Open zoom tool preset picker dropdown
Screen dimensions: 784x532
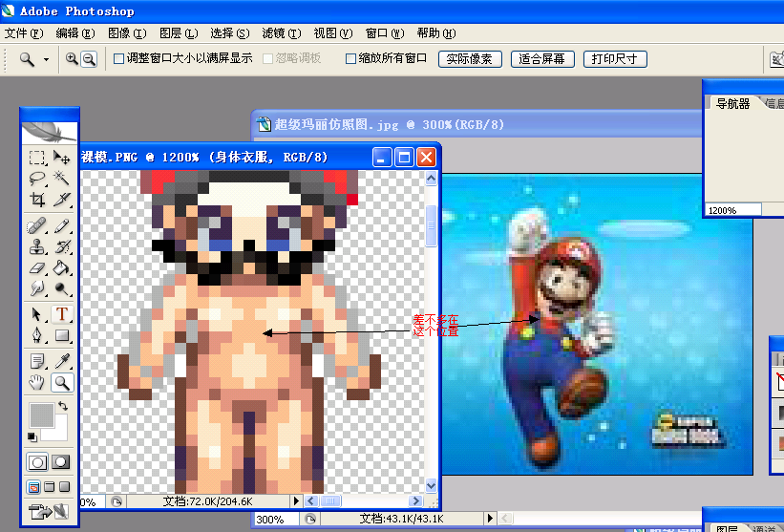pyautogui.click(x=46, y=59)
